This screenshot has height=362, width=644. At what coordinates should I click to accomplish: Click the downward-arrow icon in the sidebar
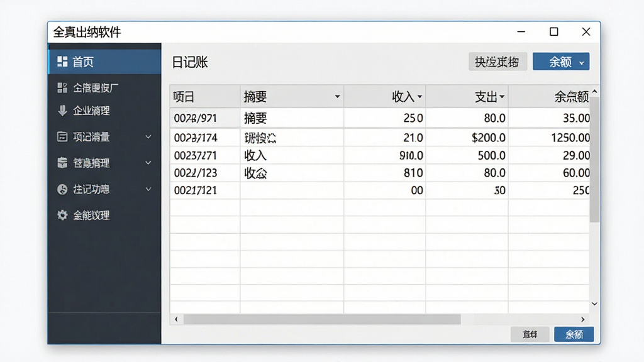pyautogui.click(x=62, y=111)
